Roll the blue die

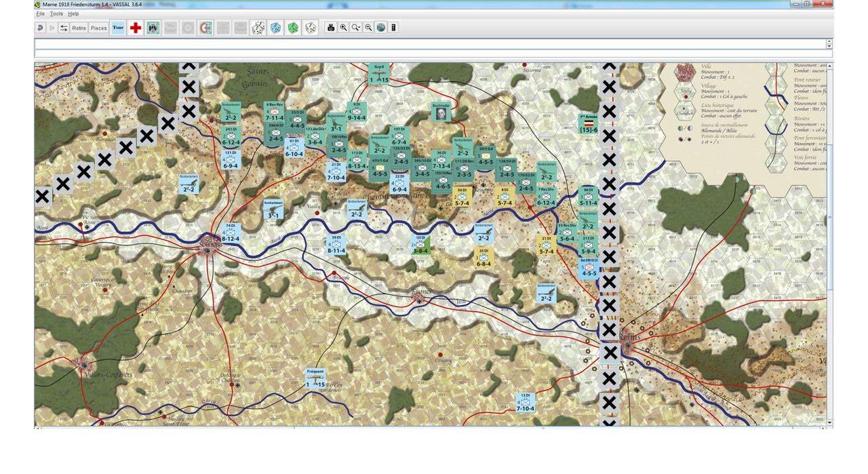276,28
